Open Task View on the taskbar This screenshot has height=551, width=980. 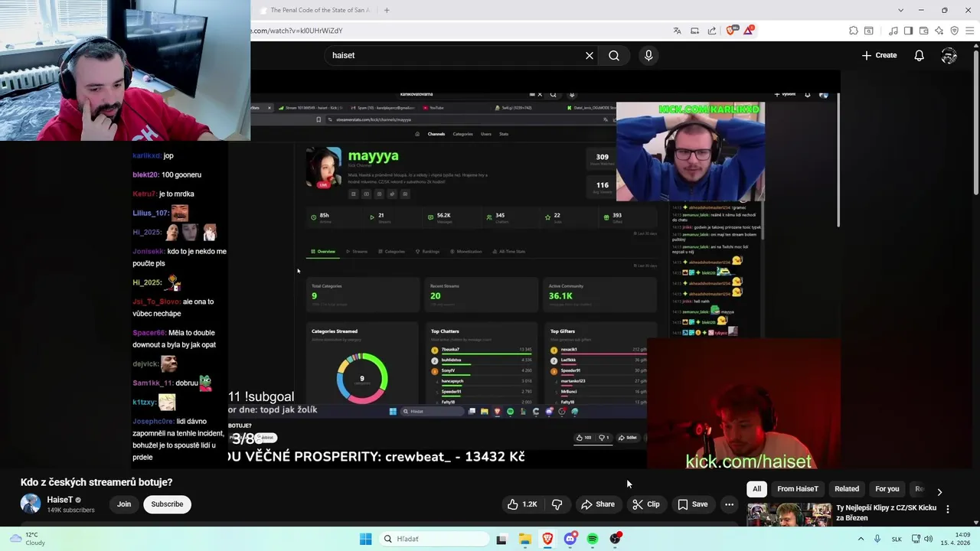(x=501, y=539)
